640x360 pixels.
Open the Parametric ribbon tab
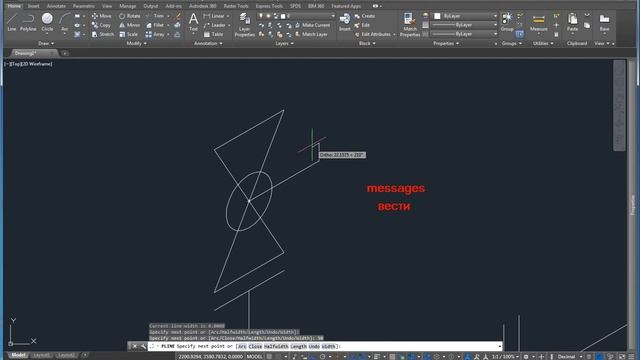84,6
